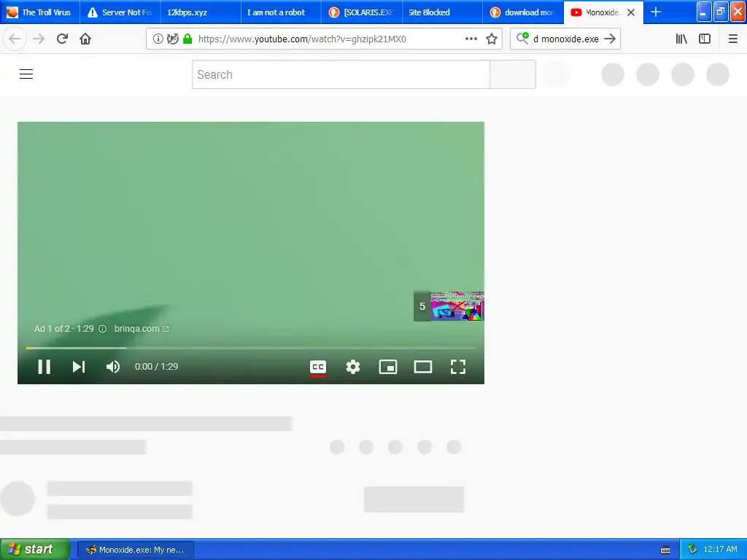
Task: Open the Firefox hamburger menu
Action: click(x=732, y=39)
